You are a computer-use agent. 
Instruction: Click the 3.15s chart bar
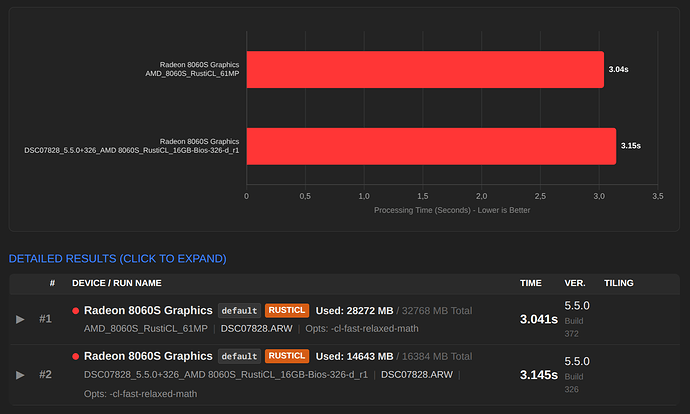tap(431, 147)
